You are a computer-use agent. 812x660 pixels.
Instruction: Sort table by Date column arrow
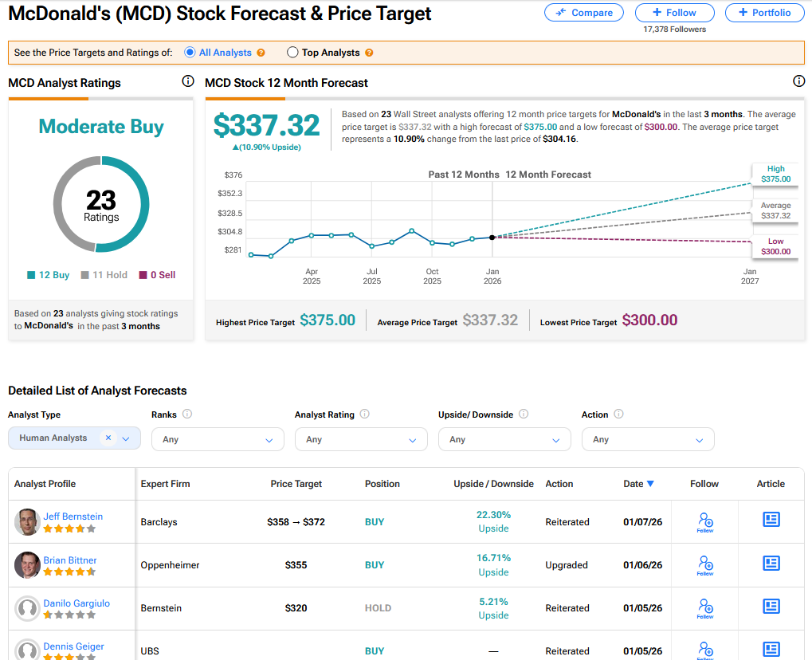coord(650,484)
